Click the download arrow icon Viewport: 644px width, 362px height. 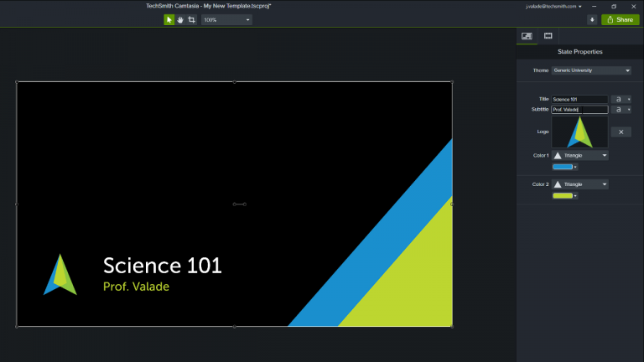click(x=592, y=20)
